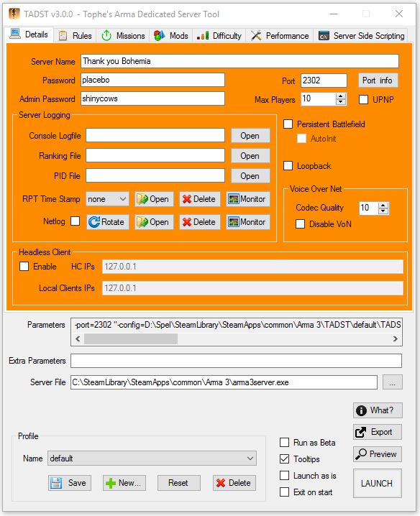Delete the RPT file with red X
The image size is (420, 516).
200,199
